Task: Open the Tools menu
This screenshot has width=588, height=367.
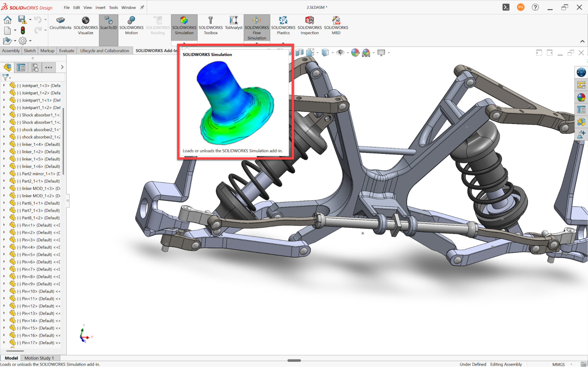Action: point(113,7)
